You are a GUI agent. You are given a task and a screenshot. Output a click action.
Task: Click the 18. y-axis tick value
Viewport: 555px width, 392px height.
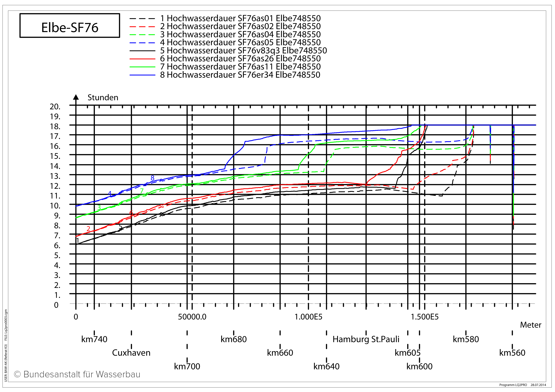55,126
